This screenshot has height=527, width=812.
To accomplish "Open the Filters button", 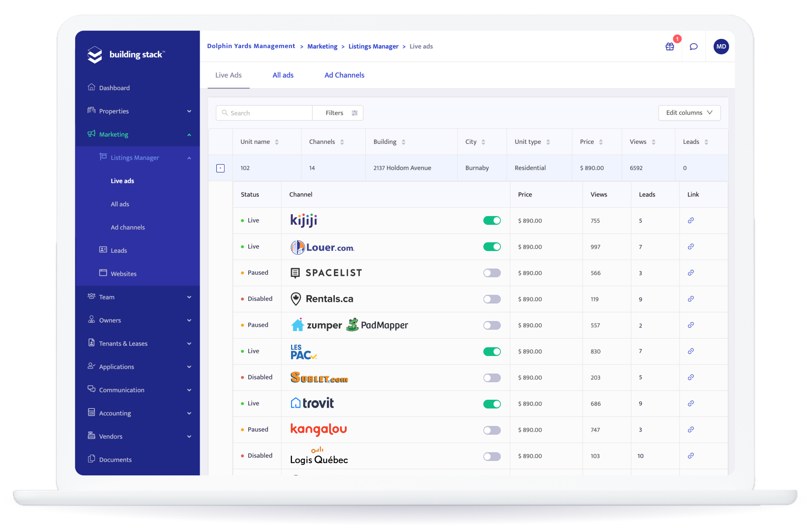I will point(338,113).
